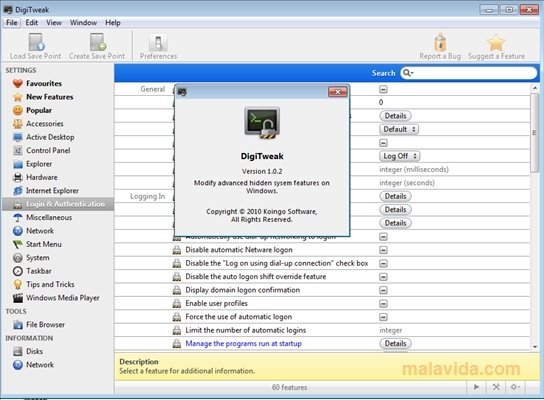Select Login & Authentication category

58,204
